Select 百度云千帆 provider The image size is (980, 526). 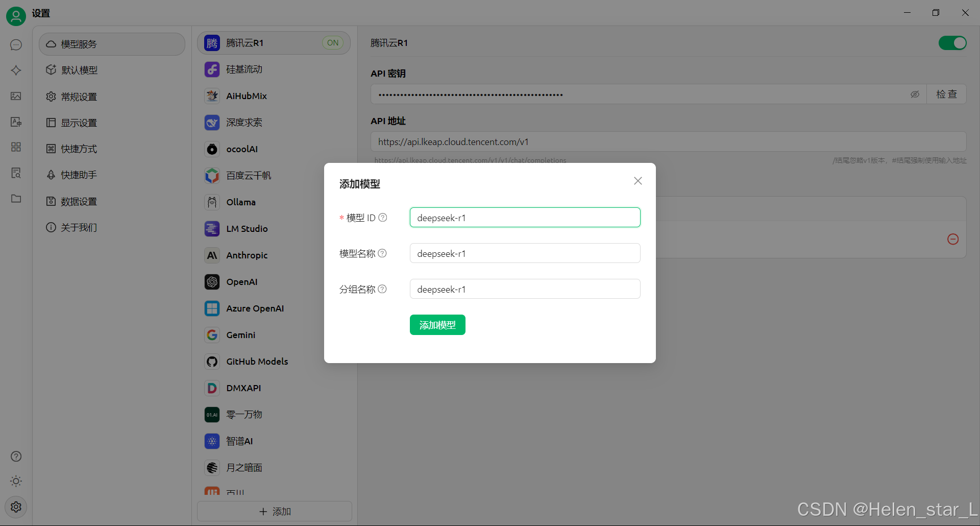tap(261, 176)
